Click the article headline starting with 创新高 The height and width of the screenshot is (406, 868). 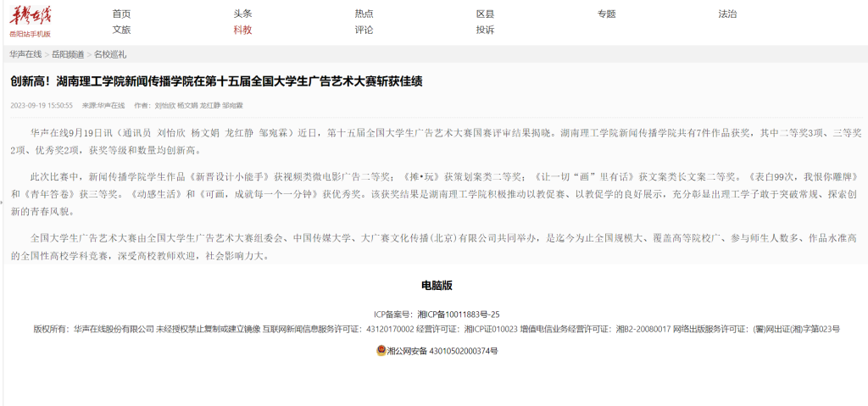[x=216, y=81]
